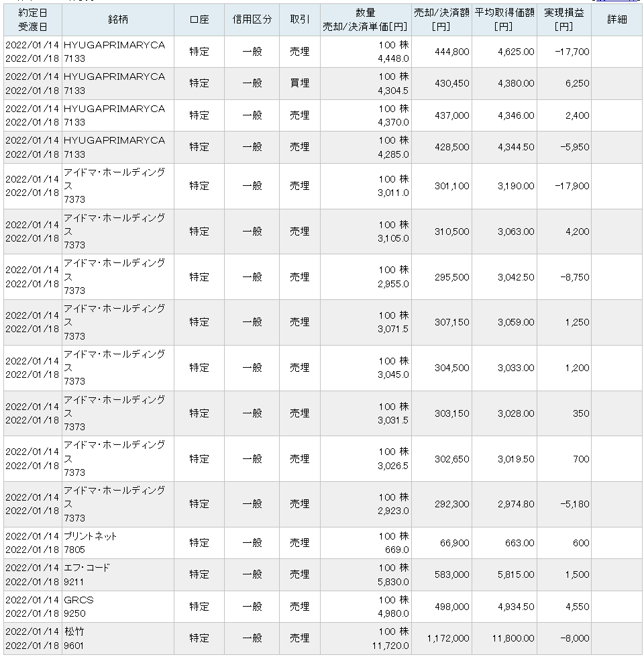Screen dimensions: 644x657
Task: Select the 売却/決済額[円] column header
Action: pos(441,19)
